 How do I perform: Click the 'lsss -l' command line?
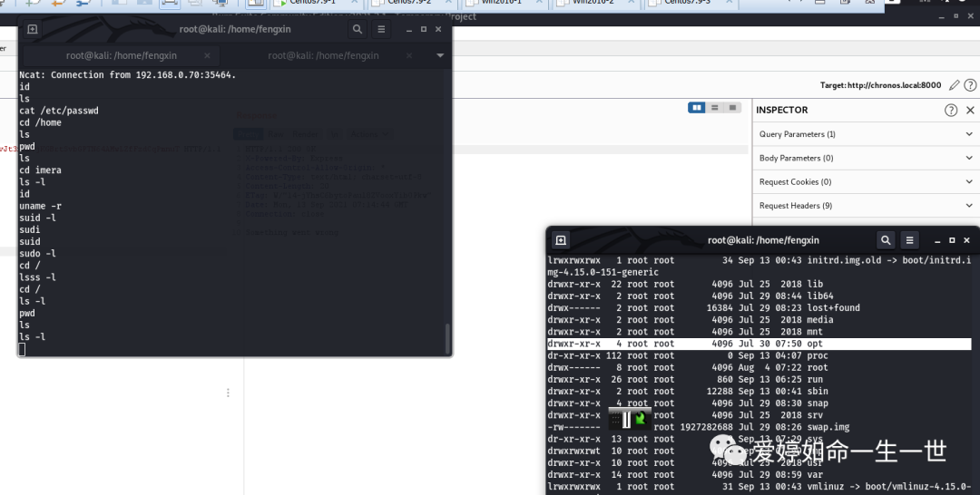[x=37, y=277]
